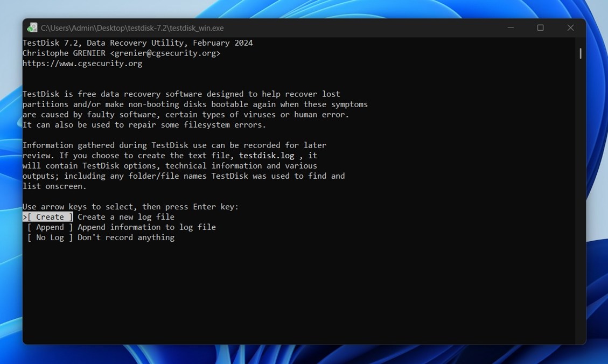Click the TestDisk icon in the title bar

pyautogui.click(x=33, y=28)
